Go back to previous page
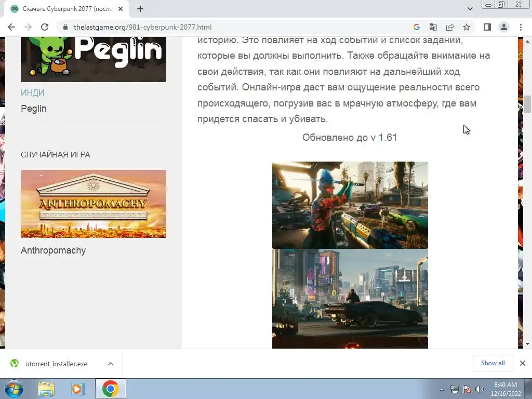 click(11, 27)
